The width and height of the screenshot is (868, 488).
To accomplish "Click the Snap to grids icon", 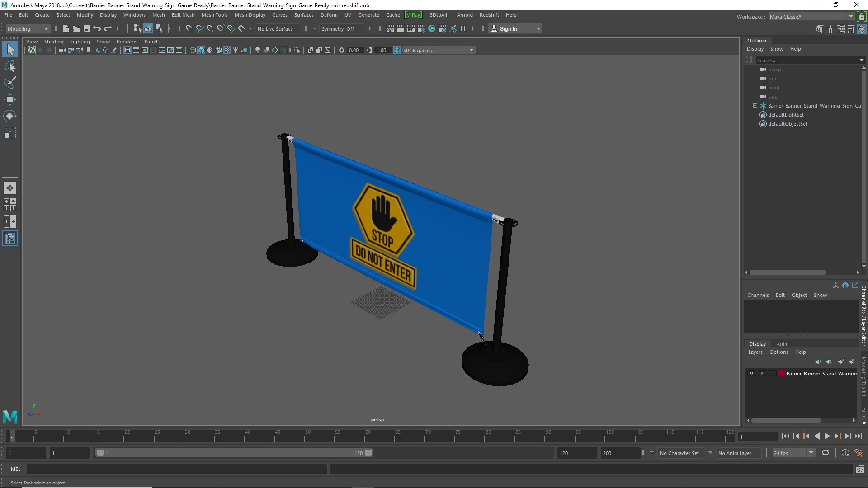I will point(189,28).
